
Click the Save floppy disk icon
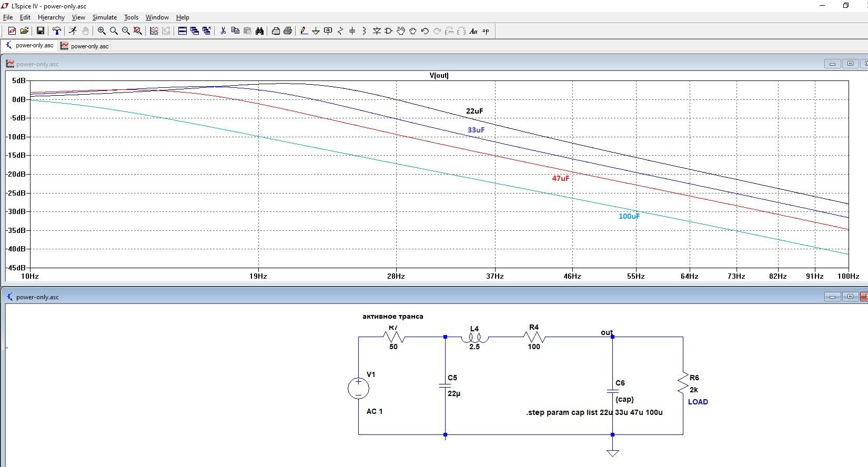pyautogui.click(x=40, y=31)
